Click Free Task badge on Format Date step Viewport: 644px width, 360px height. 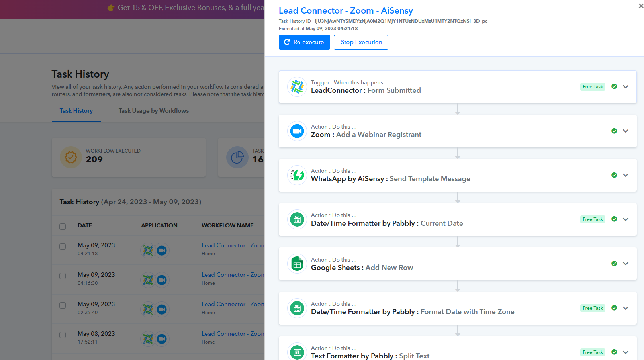pyautogui.click(x=593, y=308)
